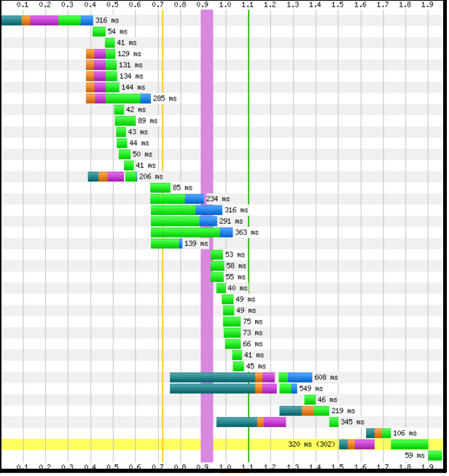Screen dimensions: 449x476
Task: Click the 75 ms green bar
Action: click(232, 321)
